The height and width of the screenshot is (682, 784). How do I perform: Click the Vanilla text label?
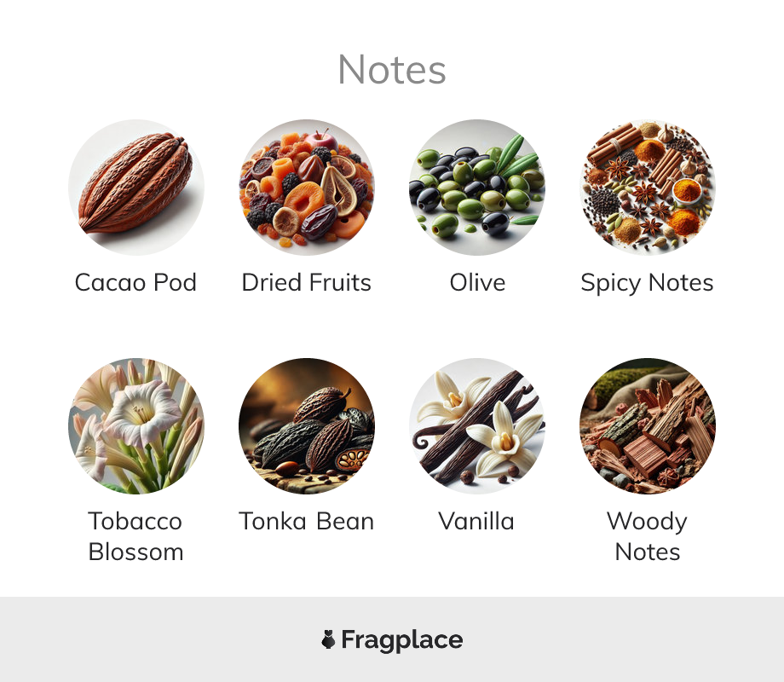click(x=476, y=522)
